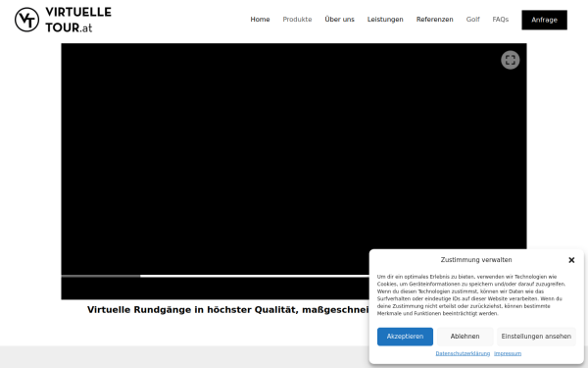This screenshot has width=588, height=368.
Task: Open the Datenschutzerklärung link
Action: 463,353
